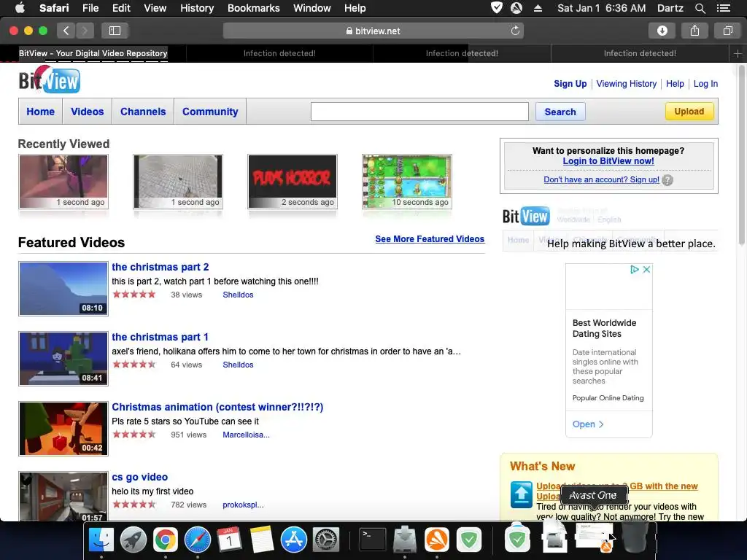The height and width of the screenshot is (560, 747).
Task: Open System Preferences gear in dock
Action: (326, 540)
